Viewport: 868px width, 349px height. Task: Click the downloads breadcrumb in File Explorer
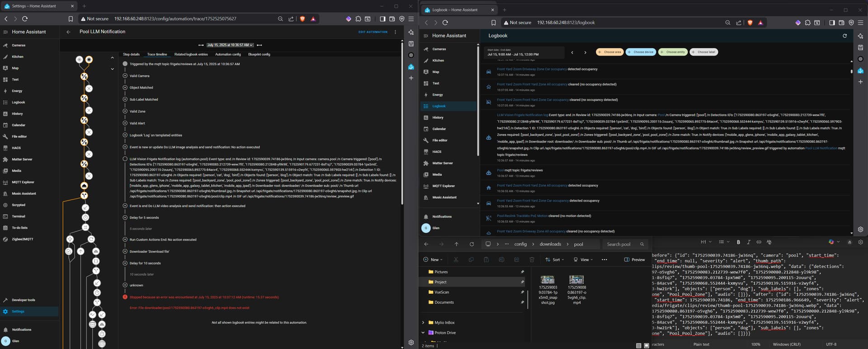[x=550, y=244]
